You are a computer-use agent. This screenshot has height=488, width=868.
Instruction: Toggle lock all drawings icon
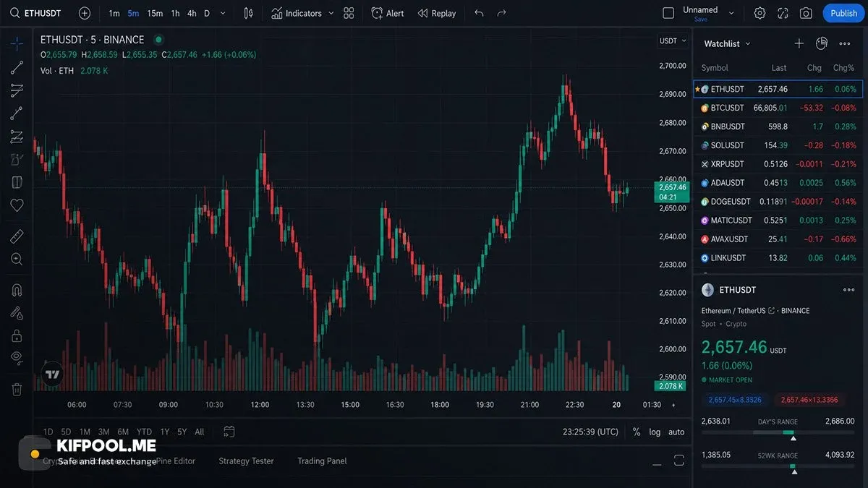click(17, 335)
